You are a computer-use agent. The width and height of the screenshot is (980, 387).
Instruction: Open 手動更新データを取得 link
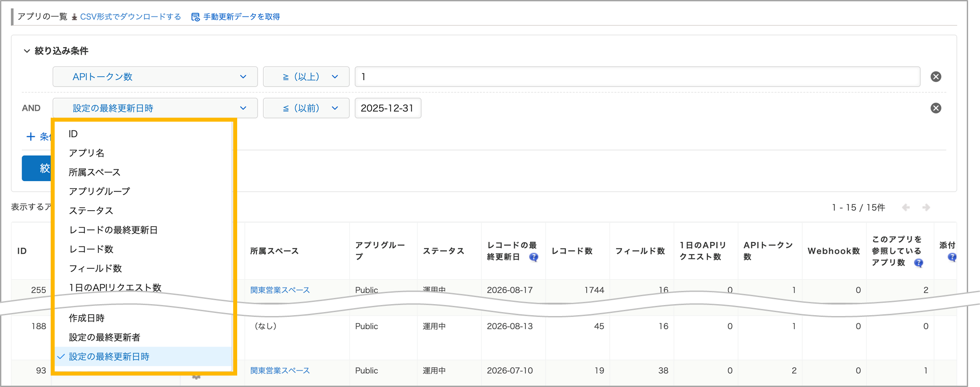coord(242,17)
